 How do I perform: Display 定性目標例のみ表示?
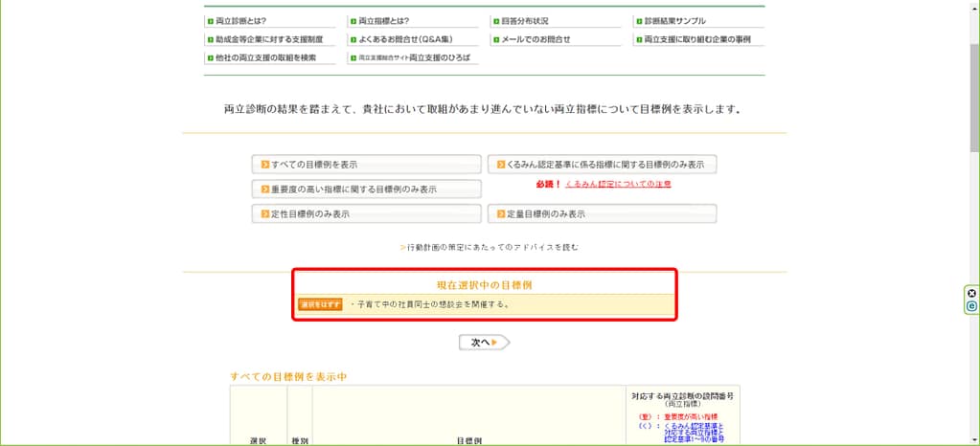pyautogui.click(x=367, y=213)
